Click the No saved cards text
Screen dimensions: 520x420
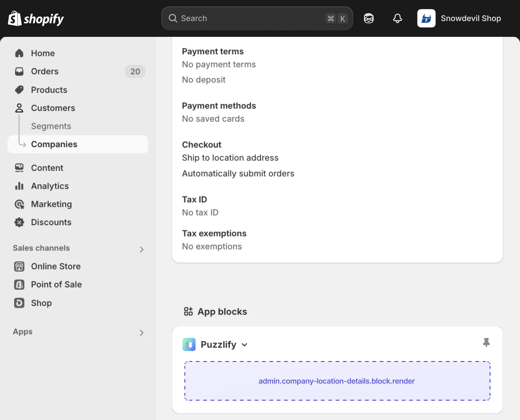(x=213, y=119)
